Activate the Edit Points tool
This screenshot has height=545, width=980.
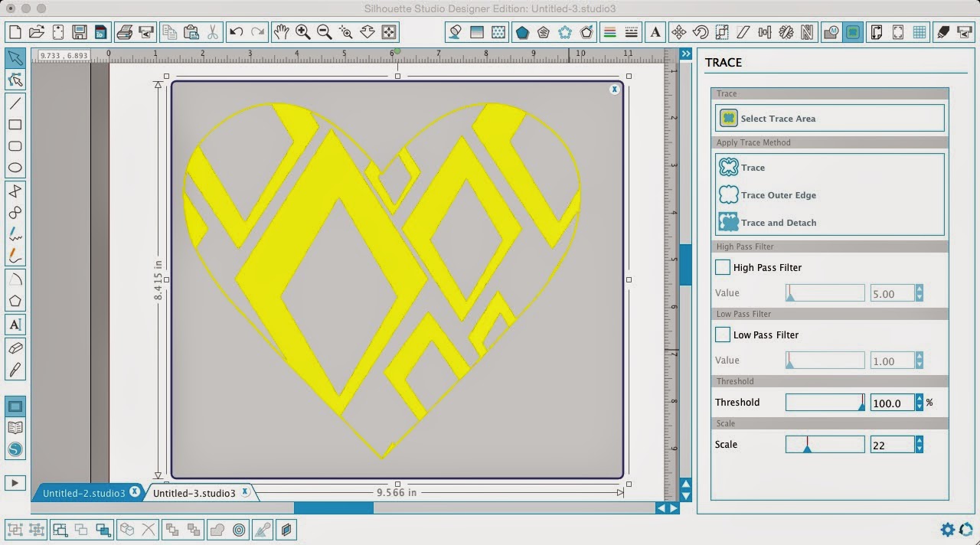tap(15, 80)
